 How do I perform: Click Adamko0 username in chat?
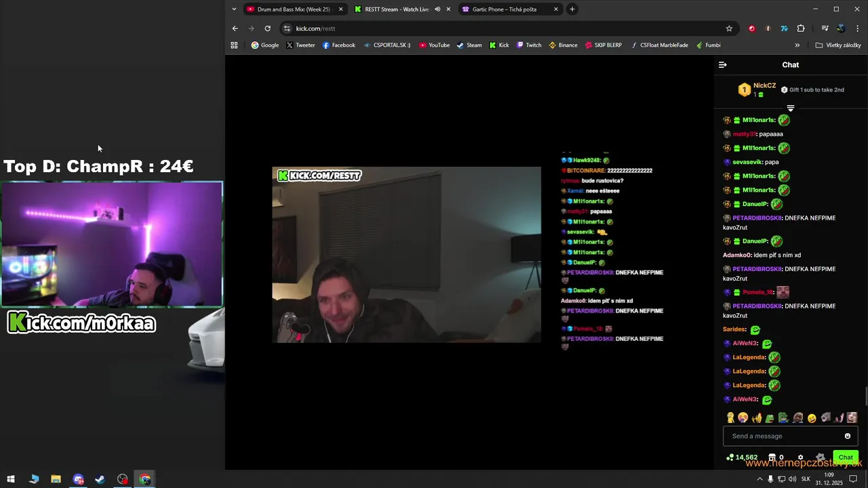click(738, 255)
